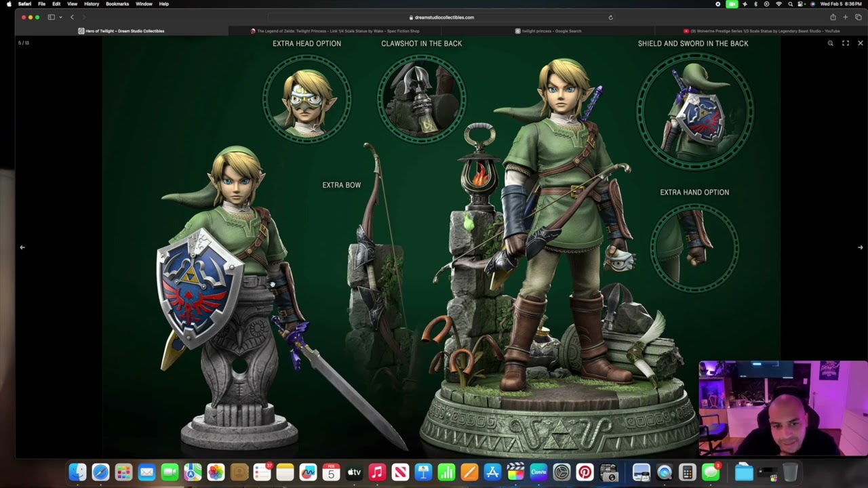Viewport: 868px width, 488px height.
Task: Open Launchpad from the Dock
Action: [123, 472]
